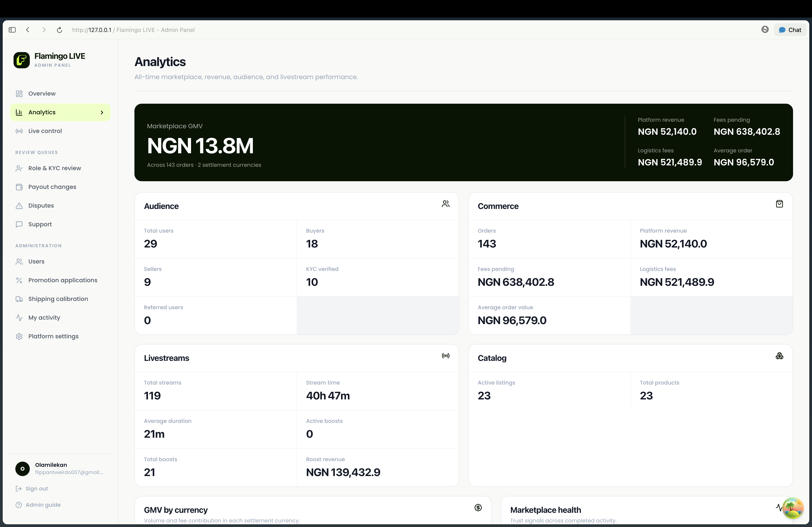Click the Payout changes wallet icon
The width and height of the screenshot is (812, 527).
19,187
